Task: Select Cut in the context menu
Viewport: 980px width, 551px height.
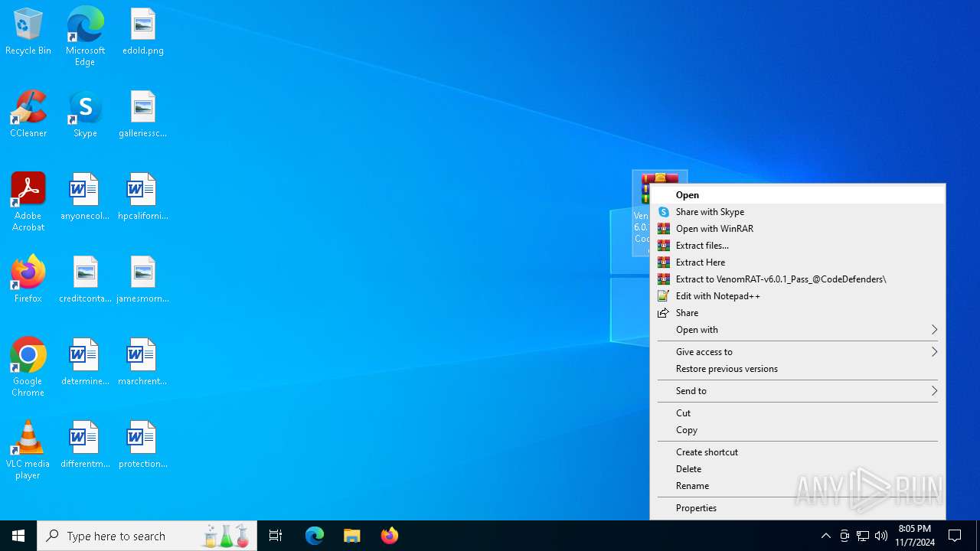Action: tap(798, 413)
